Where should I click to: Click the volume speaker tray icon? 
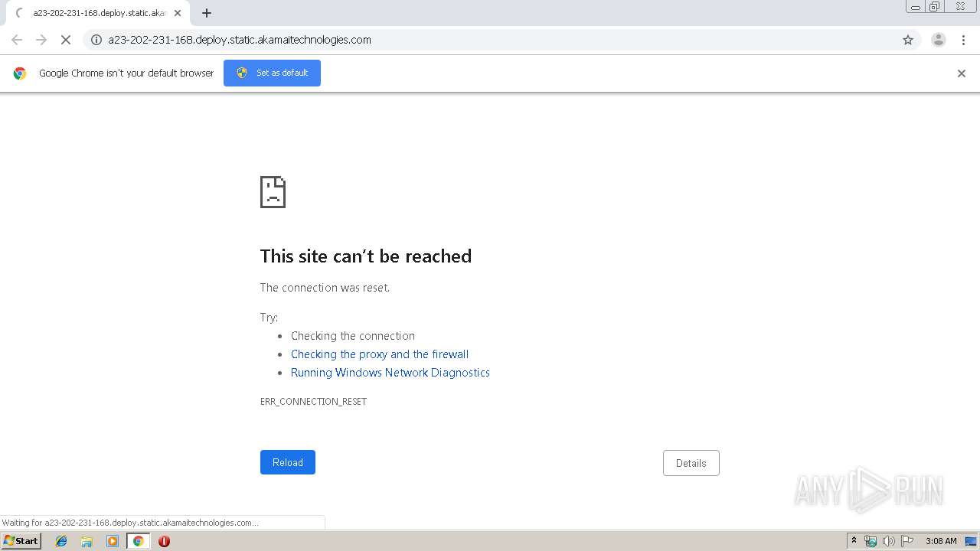[889, 541]
